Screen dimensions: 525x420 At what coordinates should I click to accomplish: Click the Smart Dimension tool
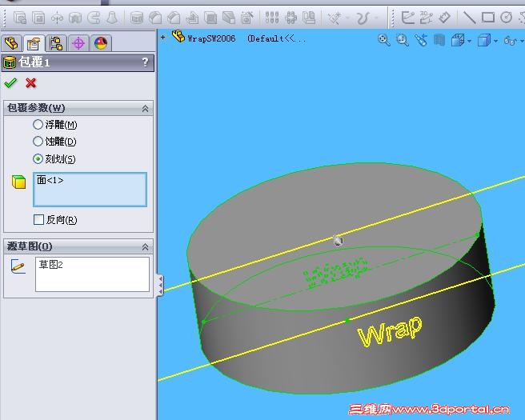[445, 18]
